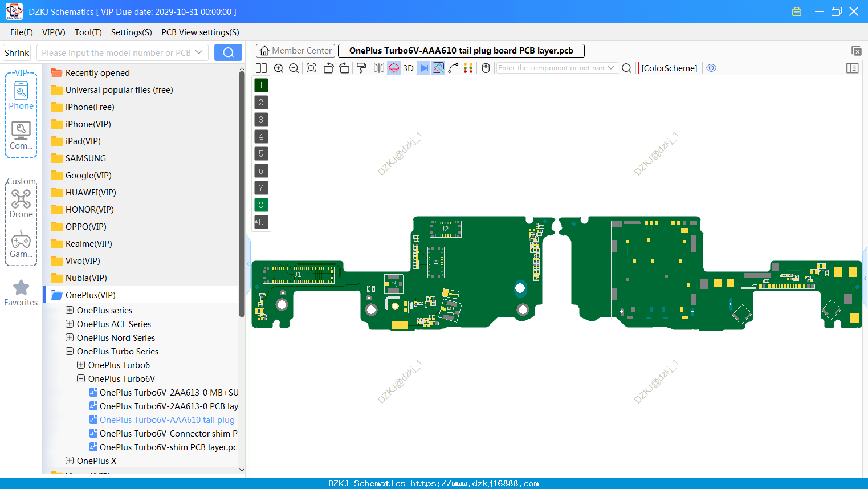The image size is (868, 489).
Task: Expand the OnePlus Nord Series node
Action: pos(70,337)
